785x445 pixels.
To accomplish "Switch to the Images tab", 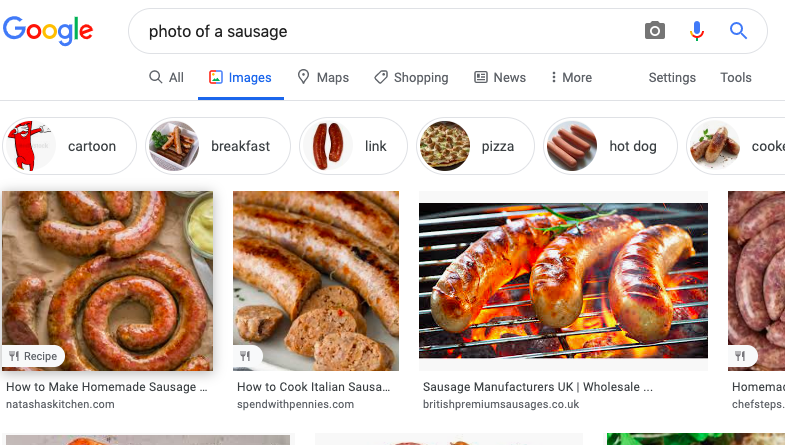I will [x=240, y=77].
